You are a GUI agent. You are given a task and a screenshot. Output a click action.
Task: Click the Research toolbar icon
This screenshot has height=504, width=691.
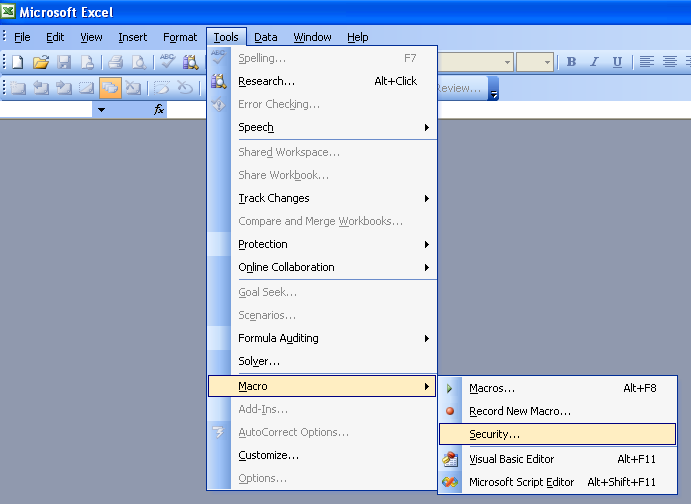[191, 62]
